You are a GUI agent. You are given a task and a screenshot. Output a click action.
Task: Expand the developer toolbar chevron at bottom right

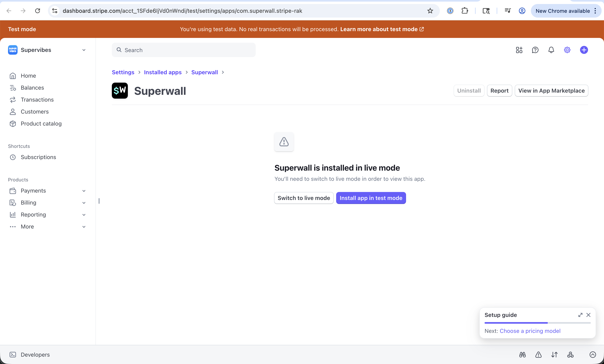tap(593, 354)
